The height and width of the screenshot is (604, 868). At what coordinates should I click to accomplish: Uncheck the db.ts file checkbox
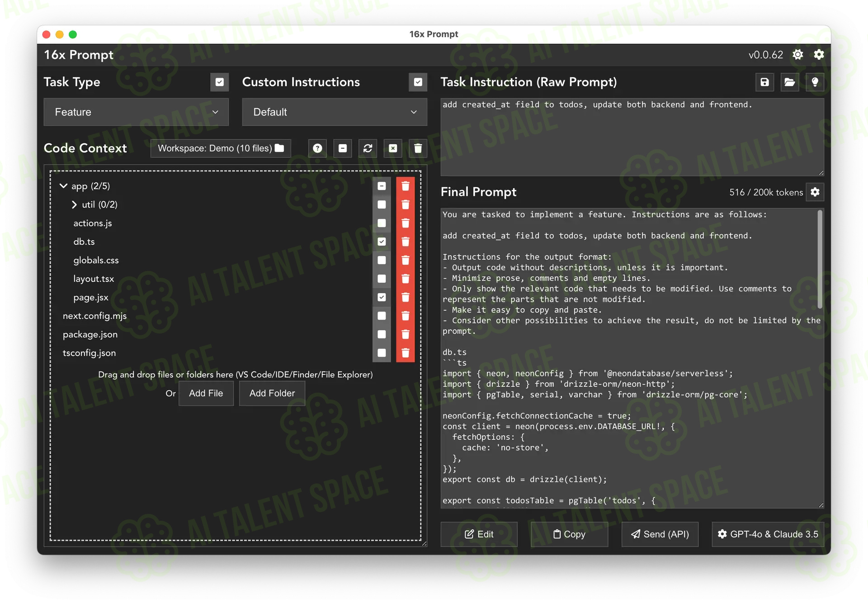pyautogui.click(x=382, y=242)
